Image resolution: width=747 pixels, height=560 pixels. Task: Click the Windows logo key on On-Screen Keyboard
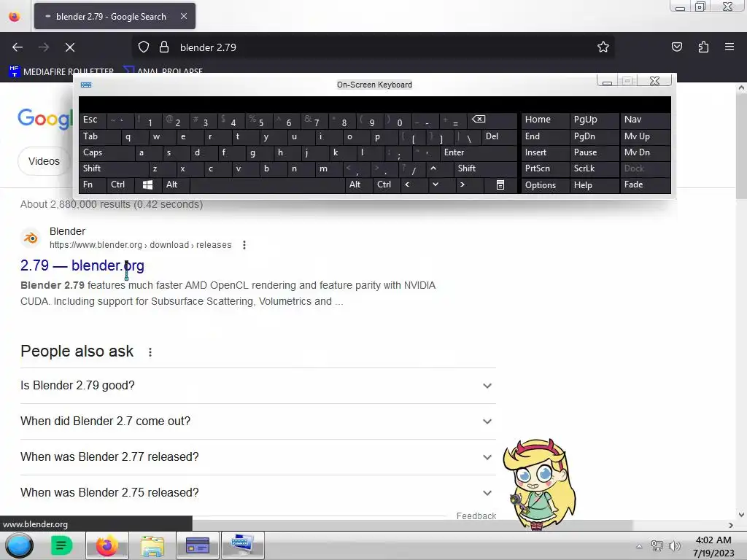(x=147, y=184)
